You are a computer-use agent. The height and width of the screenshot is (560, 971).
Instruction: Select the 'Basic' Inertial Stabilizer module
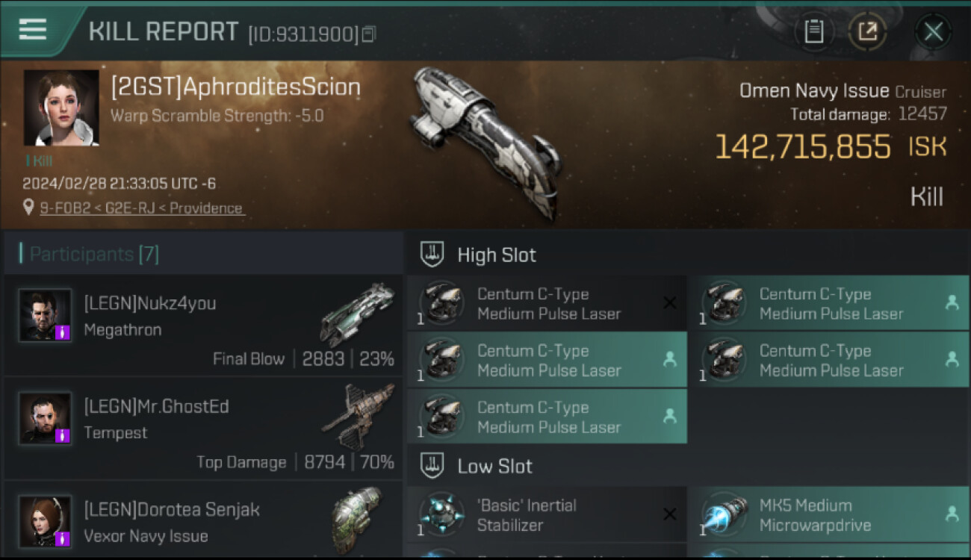(x=547, y=514)
